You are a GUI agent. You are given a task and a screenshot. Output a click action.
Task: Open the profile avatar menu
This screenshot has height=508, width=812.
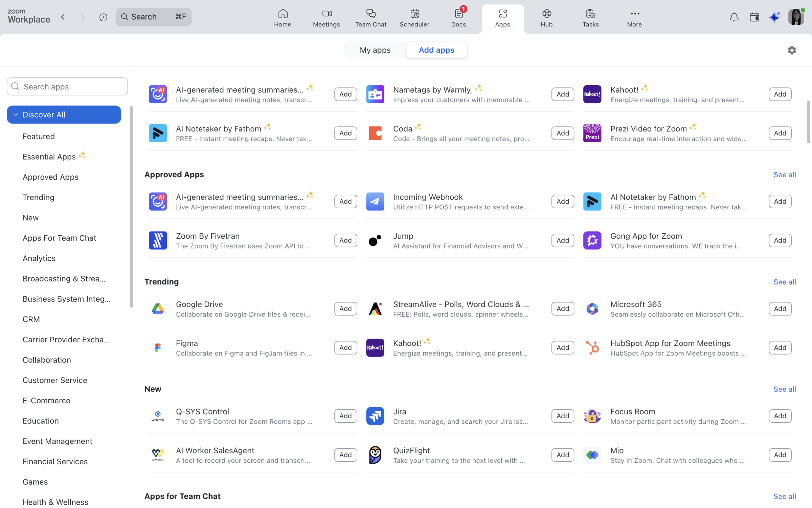coord(796,16)
